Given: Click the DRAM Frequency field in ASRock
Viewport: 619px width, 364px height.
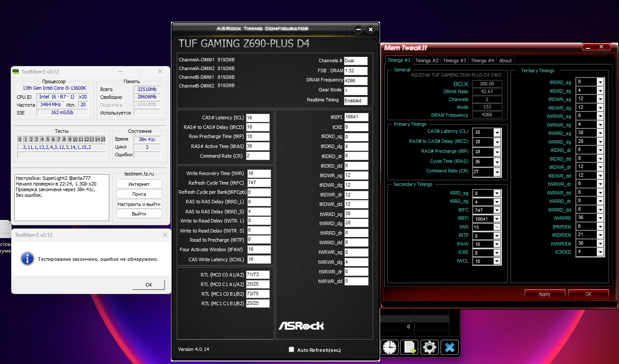Looking at the screenshot, I should pos(356,81).
